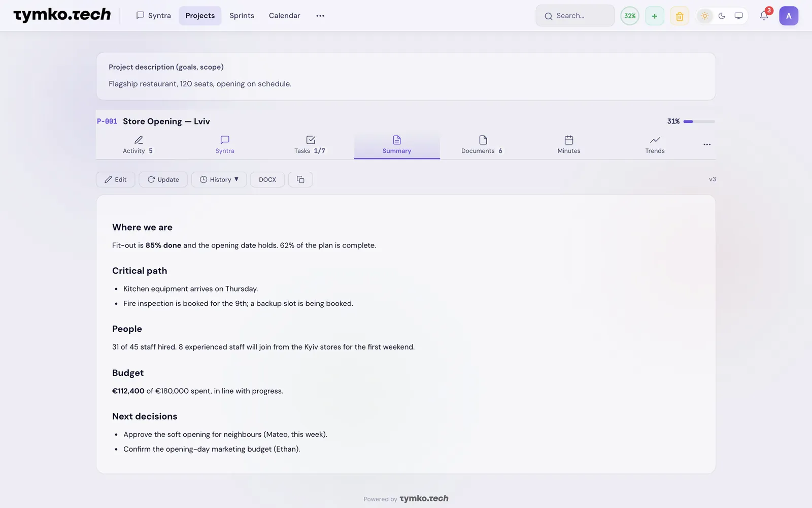The image size is (812, 508).
Task: Click the 'Next decisions' heading
Action: click(x=145, y=416)
